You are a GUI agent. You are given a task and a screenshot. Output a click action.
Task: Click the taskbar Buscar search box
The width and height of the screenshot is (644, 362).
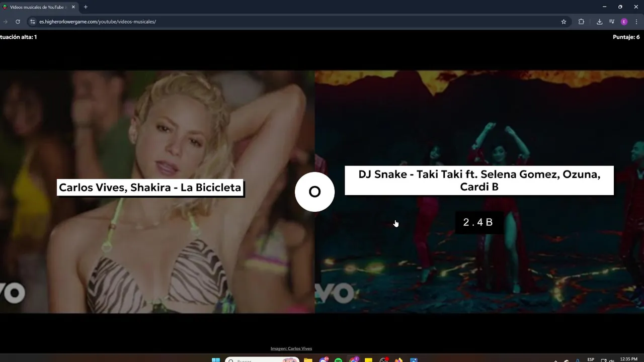[262, 360]
